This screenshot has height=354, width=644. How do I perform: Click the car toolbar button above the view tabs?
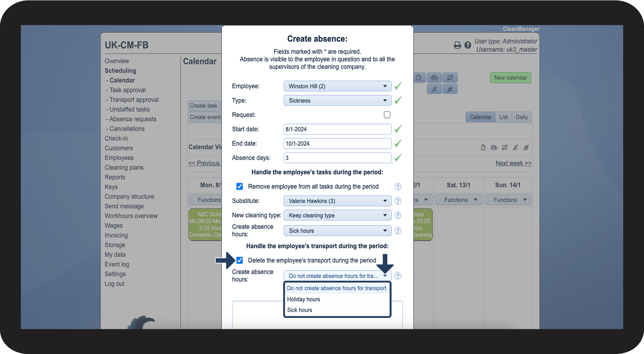click(x=434, y=78)
